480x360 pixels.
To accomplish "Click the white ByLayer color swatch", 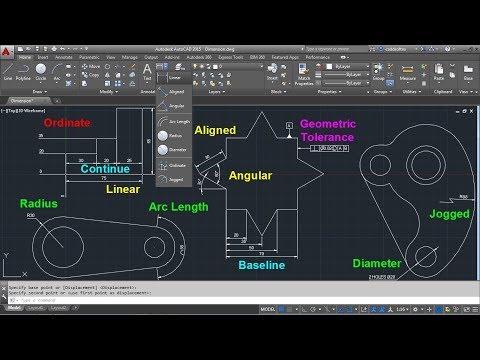I will click(x=329, y=67).
